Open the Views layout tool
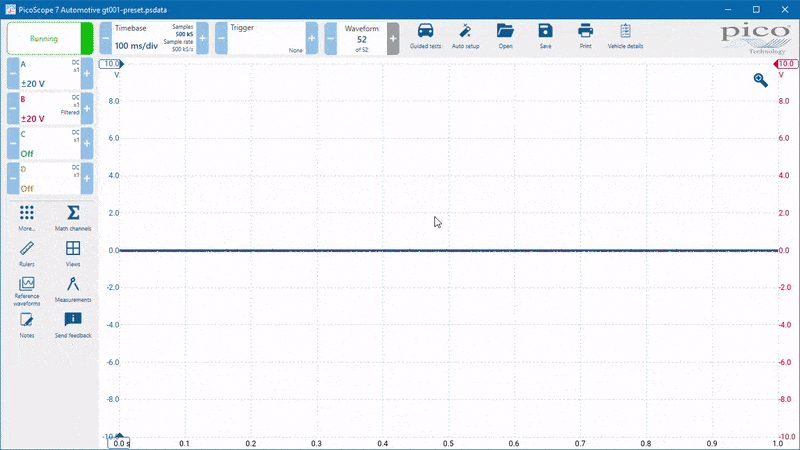Screen dimensions: 800x450 click(x=73, y=254)
